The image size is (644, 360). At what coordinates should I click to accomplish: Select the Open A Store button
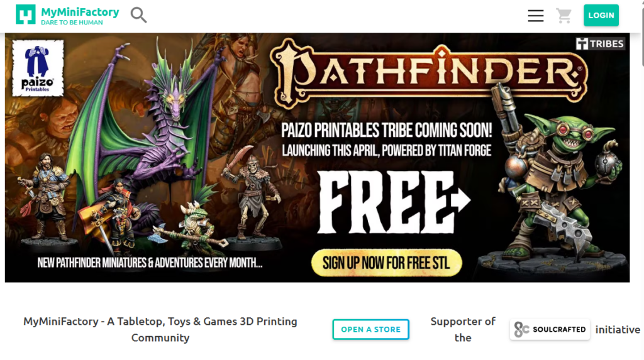click(x=370, y=329)
